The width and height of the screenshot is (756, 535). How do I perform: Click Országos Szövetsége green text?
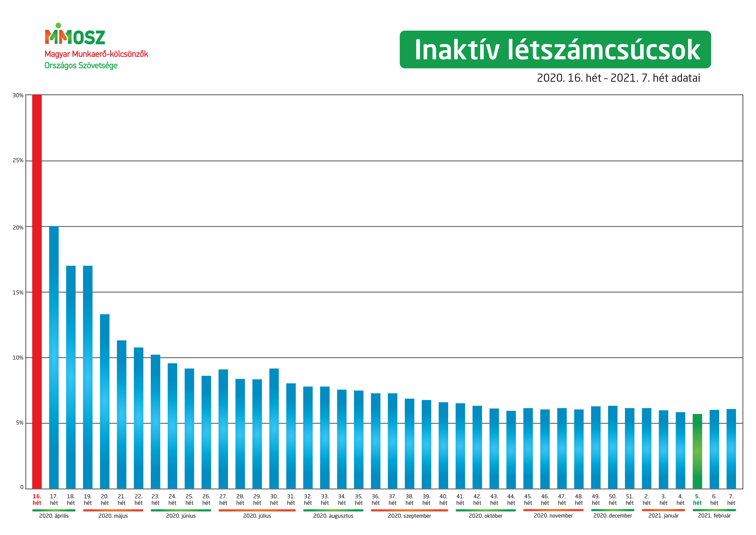click(81, 66)
